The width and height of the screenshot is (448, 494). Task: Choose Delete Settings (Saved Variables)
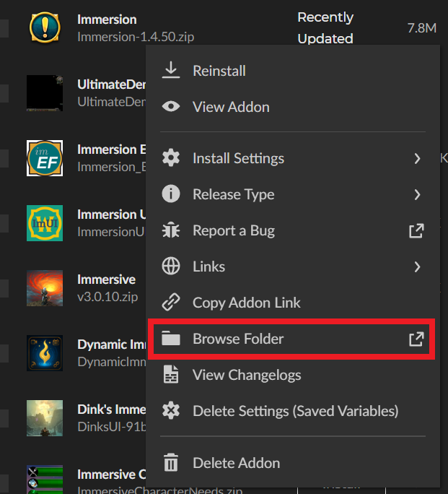[295, 411]
